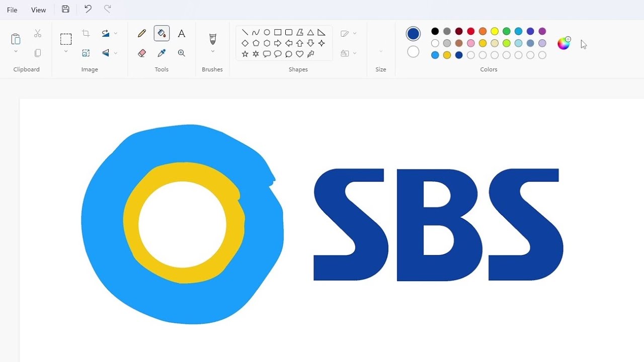The image size is (644, 362).
Task: Pick the Right triangle shape
Action: coord(321,32)
